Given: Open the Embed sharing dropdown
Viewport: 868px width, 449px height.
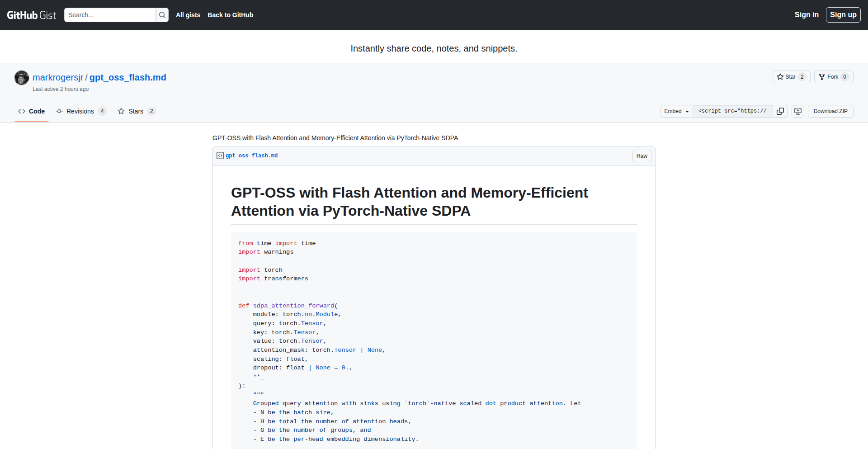Looking at the screenshot, I should click(676, 111).
